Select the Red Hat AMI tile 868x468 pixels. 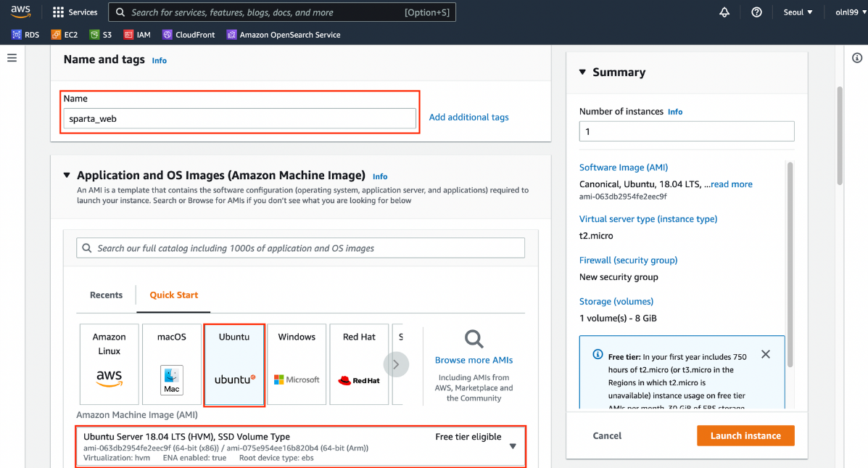pyautogui.click(x=359, y=364)
